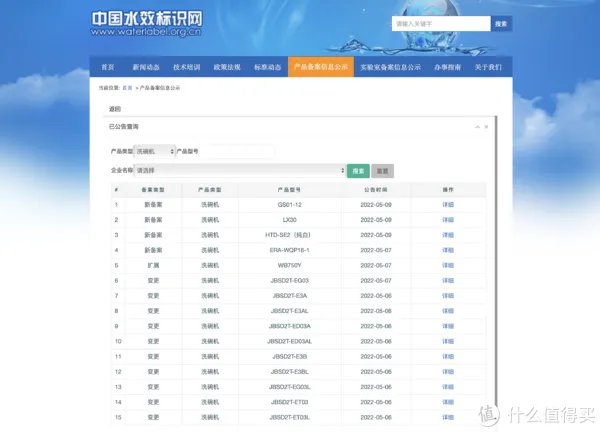Screen dimensions: 600x432
Task: Click the 公告时间 column header
Action: [376, 190]
